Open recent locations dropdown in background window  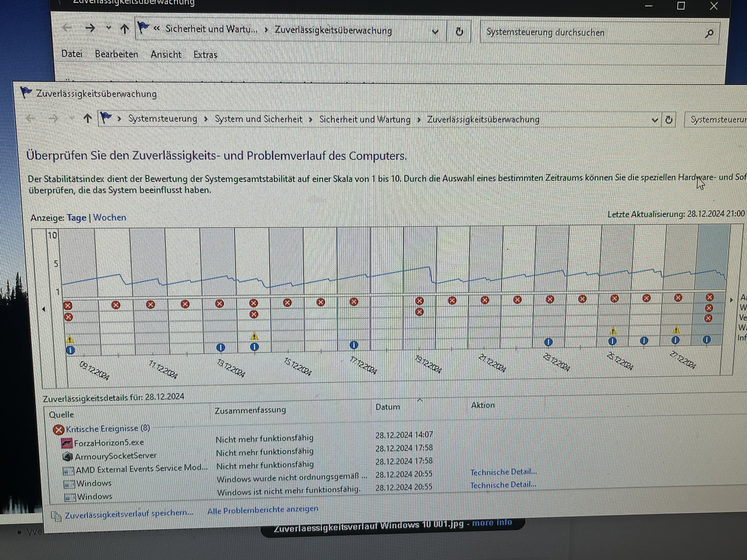pyautogui.click(x=108, y=28)
